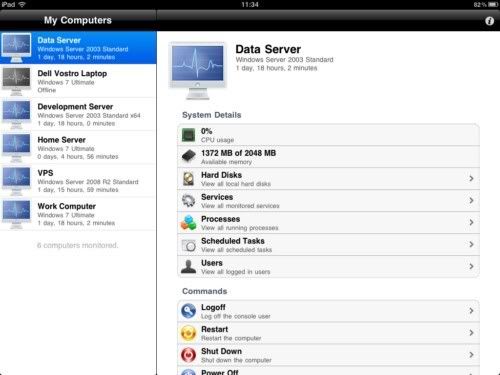The width and height of the screenshot is (500, 375).
Task: Click the Hard Disks drive icon
Action: 188,179
